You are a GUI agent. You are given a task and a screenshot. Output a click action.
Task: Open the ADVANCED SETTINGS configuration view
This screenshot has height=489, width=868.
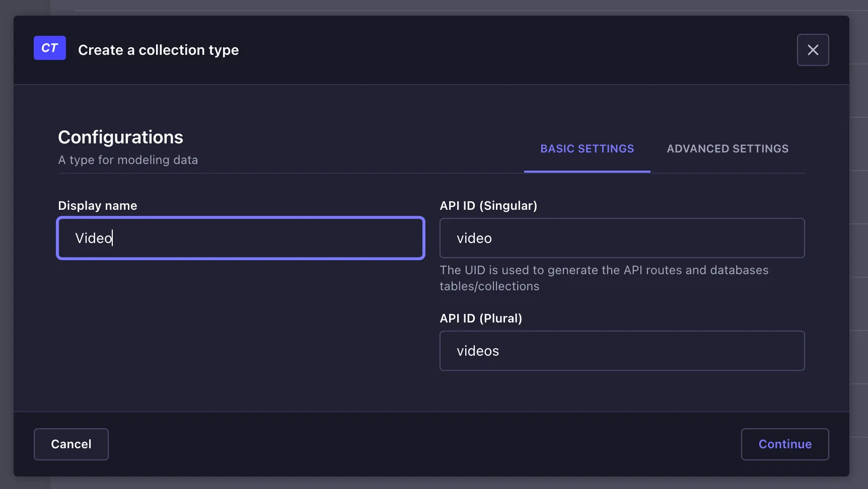pyautogui.click(x=727, y=148)
